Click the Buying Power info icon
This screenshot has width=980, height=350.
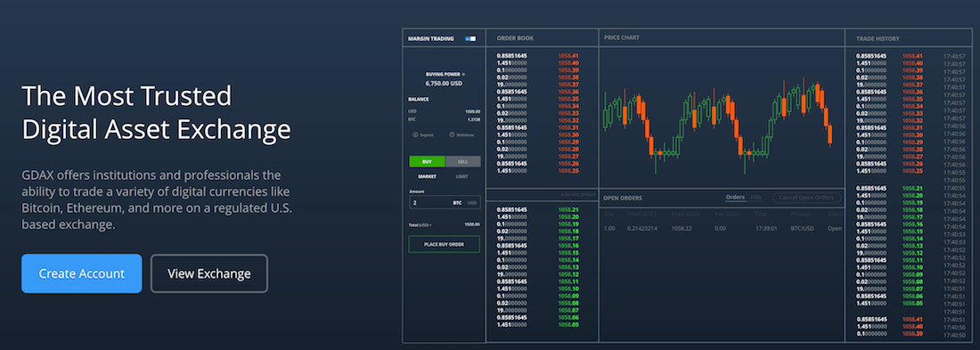pos(463,74)
